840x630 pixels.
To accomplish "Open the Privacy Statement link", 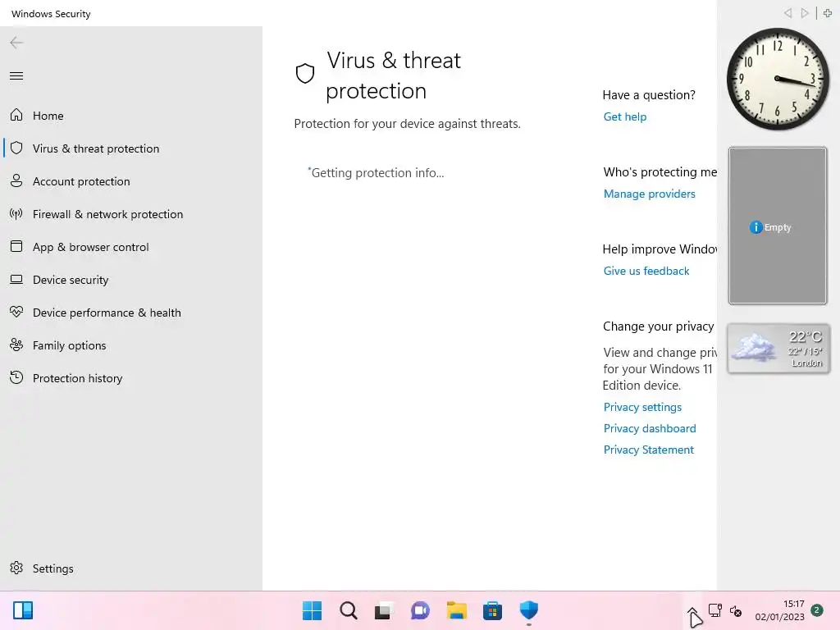I will (648, 450).
